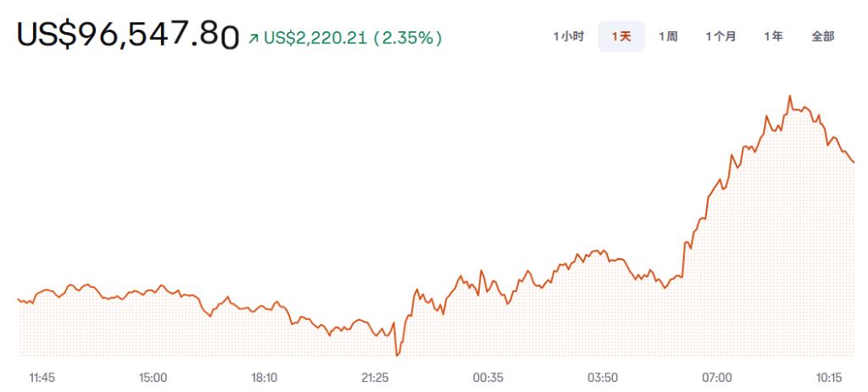Click the 21:25 time axis label
This screenshot has width=868, height=392.
[x=376, y=378]
